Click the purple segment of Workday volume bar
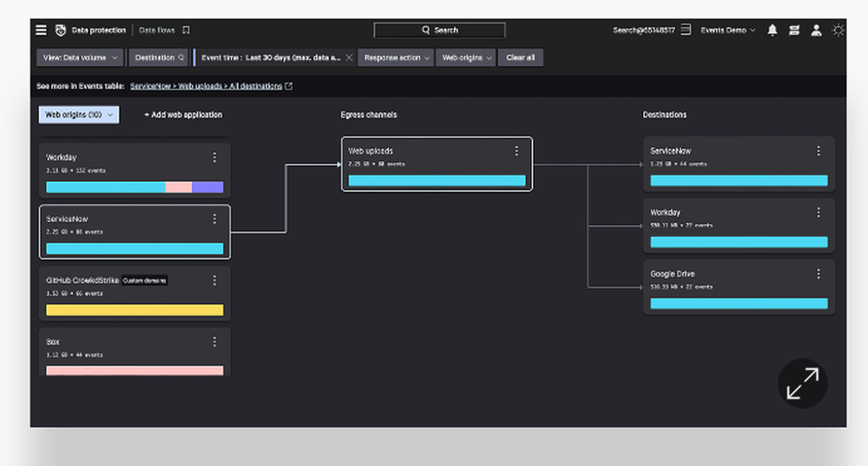The height and width of the screenshot is (466, 868). point(207,187)
